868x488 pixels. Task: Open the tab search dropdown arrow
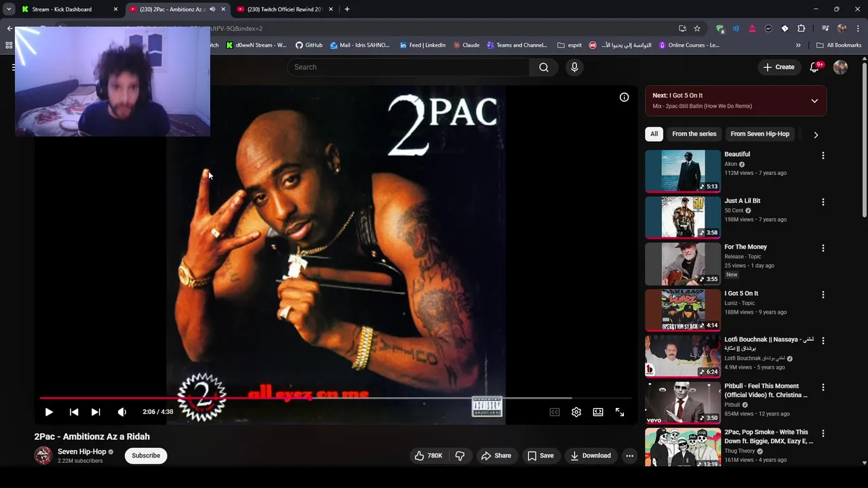tap(9, 9)
